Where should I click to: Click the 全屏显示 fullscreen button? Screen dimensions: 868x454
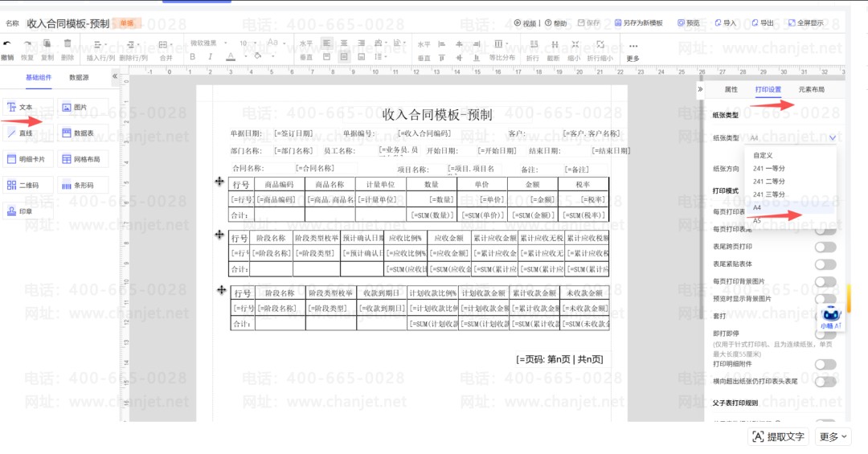[x=806, y=23]
